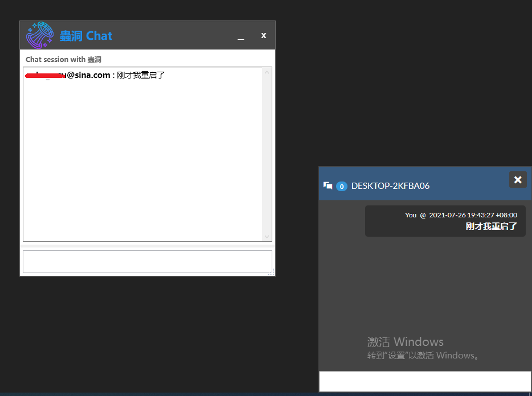Click the "You" sender label in bubble
Image resolution: width=532 pixels, height=396 pixels.
411,215
